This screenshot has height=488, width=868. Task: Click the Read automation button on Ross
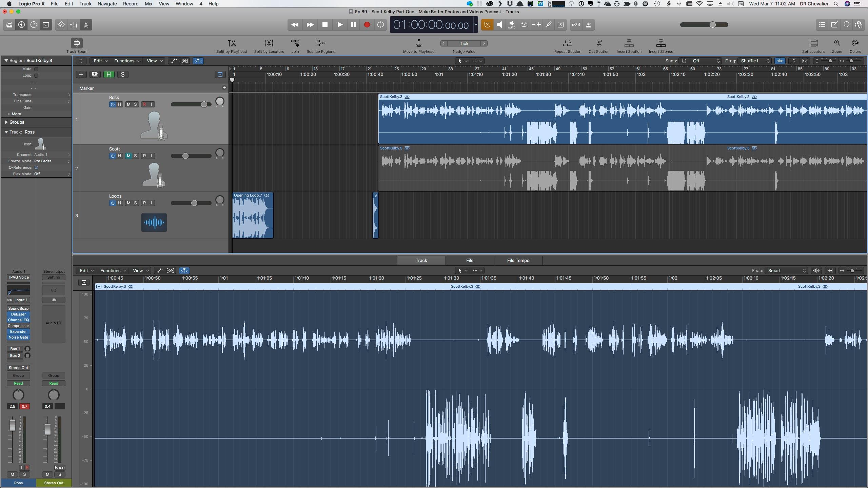point(18,383)
